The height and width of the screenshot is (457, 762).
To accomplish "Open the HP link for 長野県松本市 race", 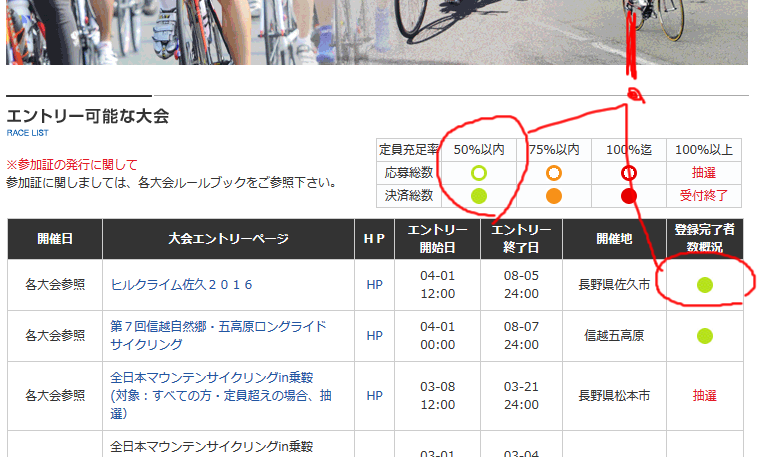I will coord(374,396).
